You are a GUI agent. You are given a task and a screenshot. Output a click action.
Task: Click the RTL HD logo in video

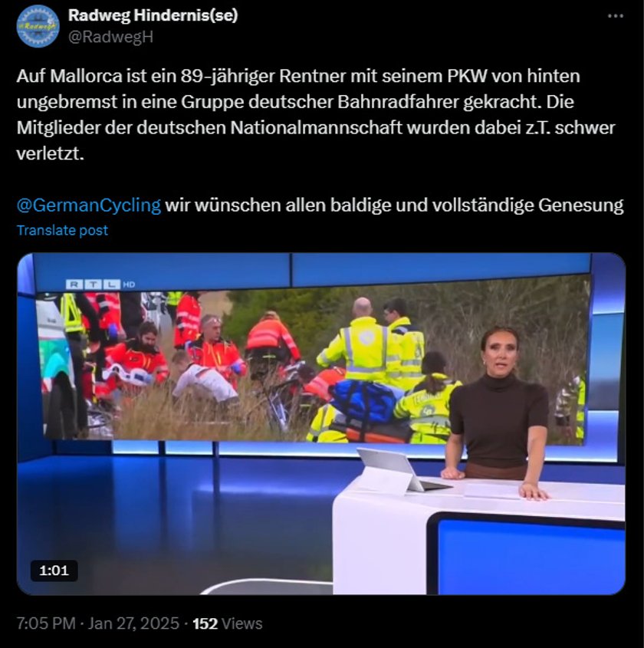pos(100,285)
